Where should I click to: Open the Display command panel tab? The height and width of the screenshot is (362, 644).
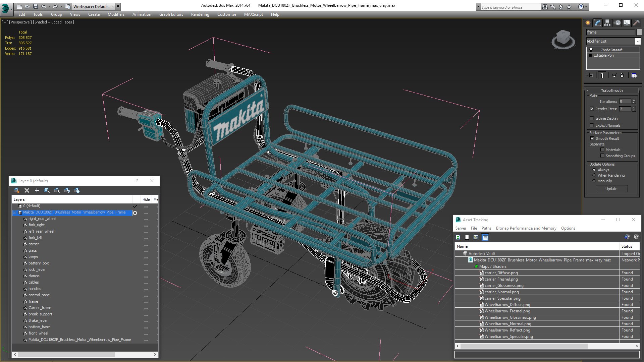pos(627,23)
